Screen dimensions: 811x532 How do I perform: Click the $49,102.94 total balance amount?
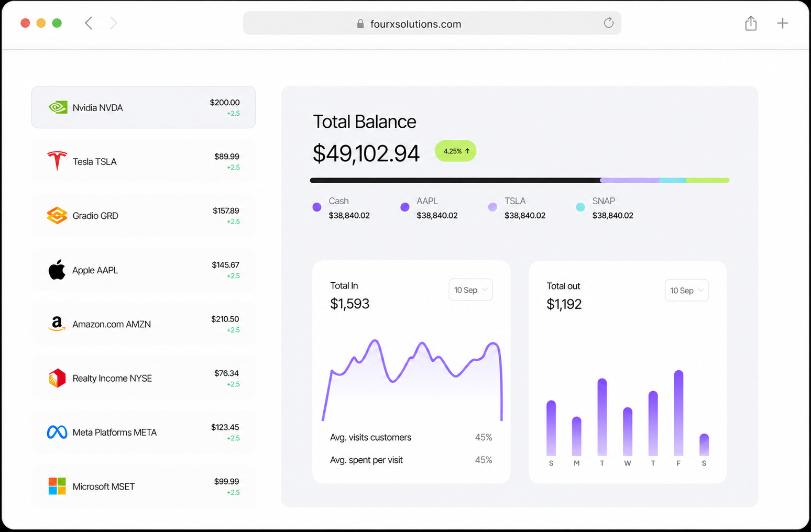(366, 153)
